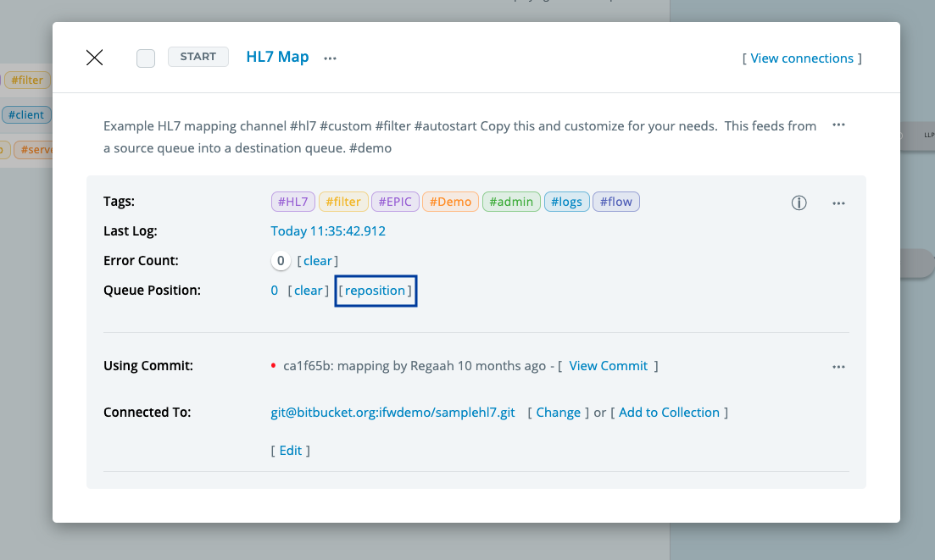Tick the checkbox beside the START badge
935x560 pixels.
146,58
